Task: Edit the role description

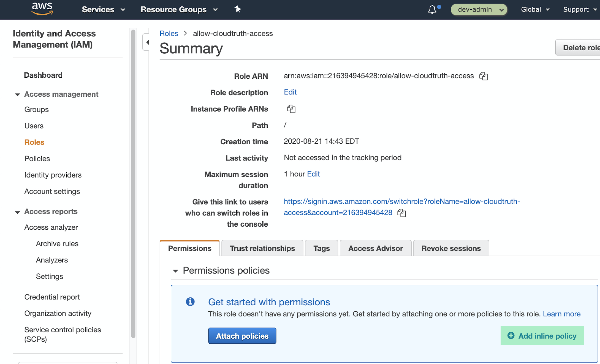Action: pyautogui.click(x=290, y=92)
